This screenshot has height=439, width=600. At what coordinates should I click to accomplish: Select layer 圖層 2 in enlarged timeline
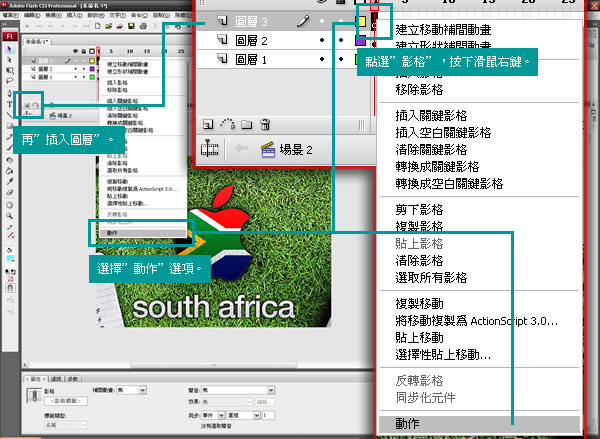[x=251, y=40]
